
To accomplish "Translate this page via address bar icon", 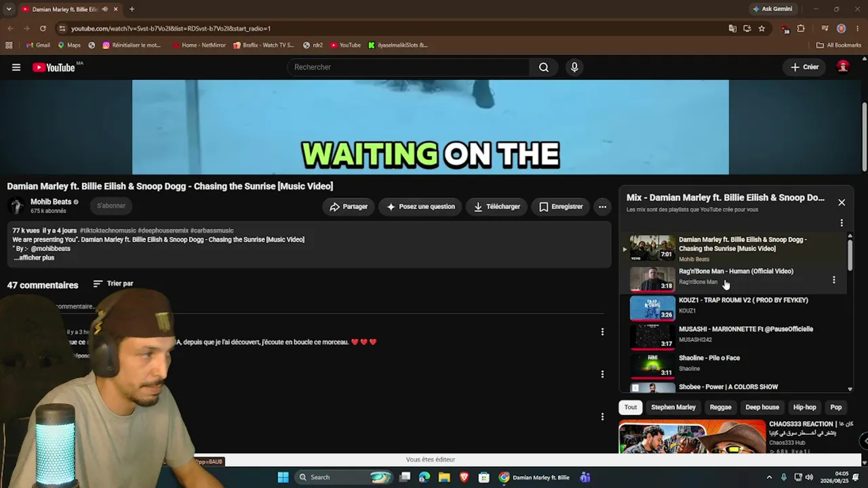I will [x=732, y=28].
